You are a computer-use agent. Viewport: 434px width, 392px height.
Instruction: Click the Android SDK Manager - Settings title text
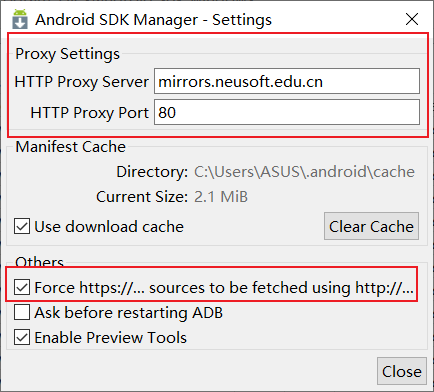click(154, 20)
